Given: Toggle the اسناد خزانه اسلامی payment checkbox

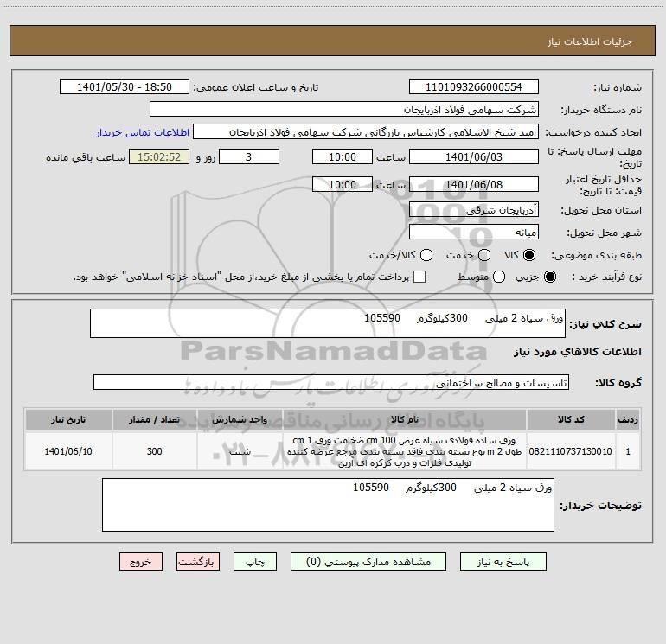Looking at the screenshot, I should (x=419, y=277).
